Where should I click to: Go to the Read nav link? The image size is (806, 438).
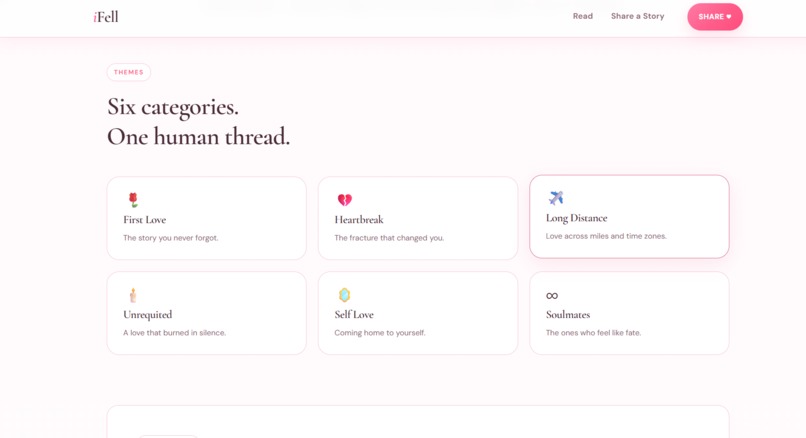[x=583, y=16]
